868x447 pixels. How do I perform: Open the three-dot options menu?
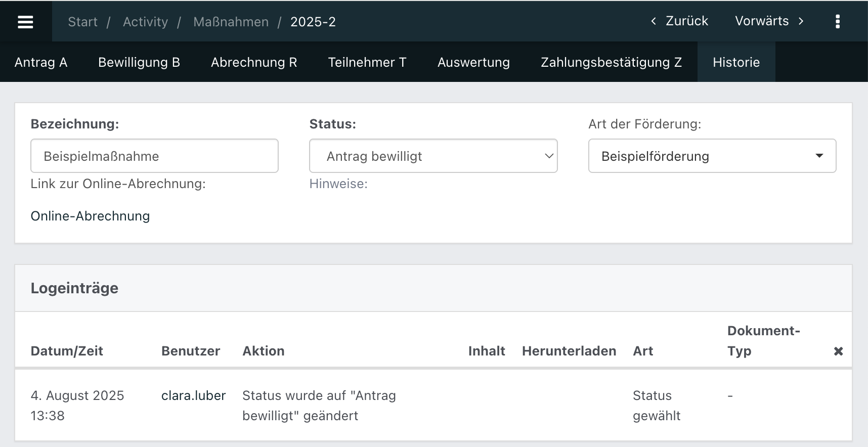tap(838, 21)
